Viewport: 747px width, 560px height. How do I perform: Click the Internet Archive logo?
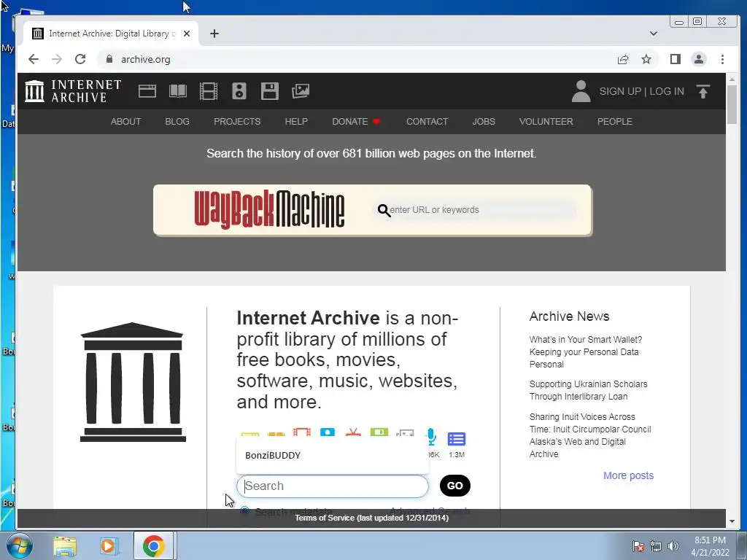(74, 91)
